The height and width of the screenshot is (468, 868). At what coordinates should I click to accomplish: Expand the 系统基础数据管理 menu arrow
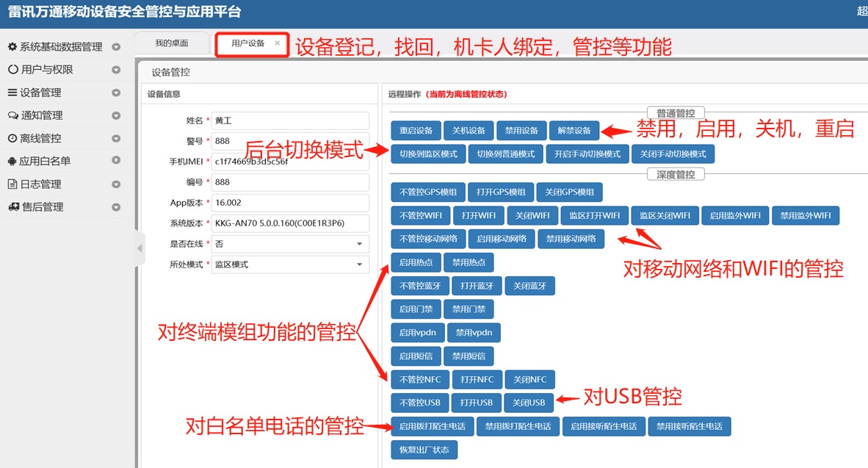point(116,47)
